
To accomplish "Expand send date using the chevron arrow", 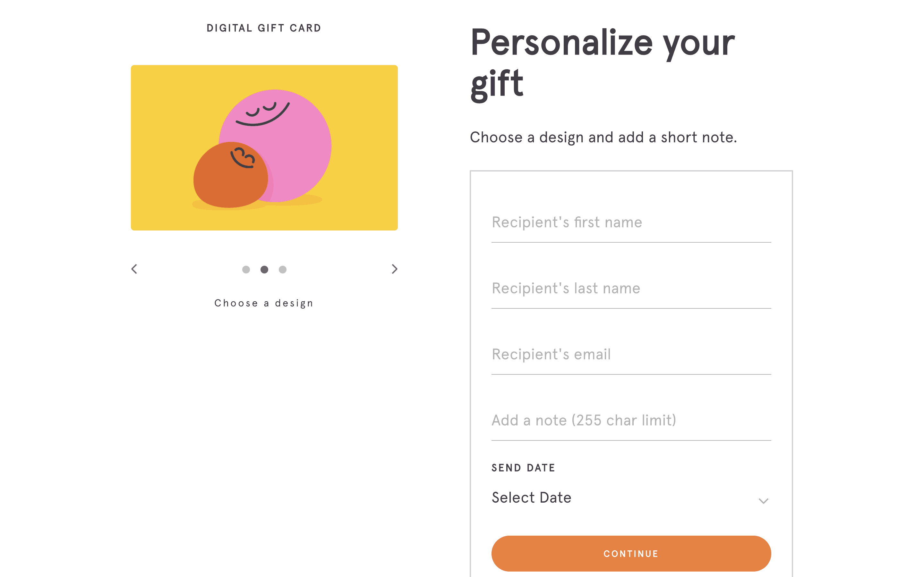I will (x=763, y=501).
